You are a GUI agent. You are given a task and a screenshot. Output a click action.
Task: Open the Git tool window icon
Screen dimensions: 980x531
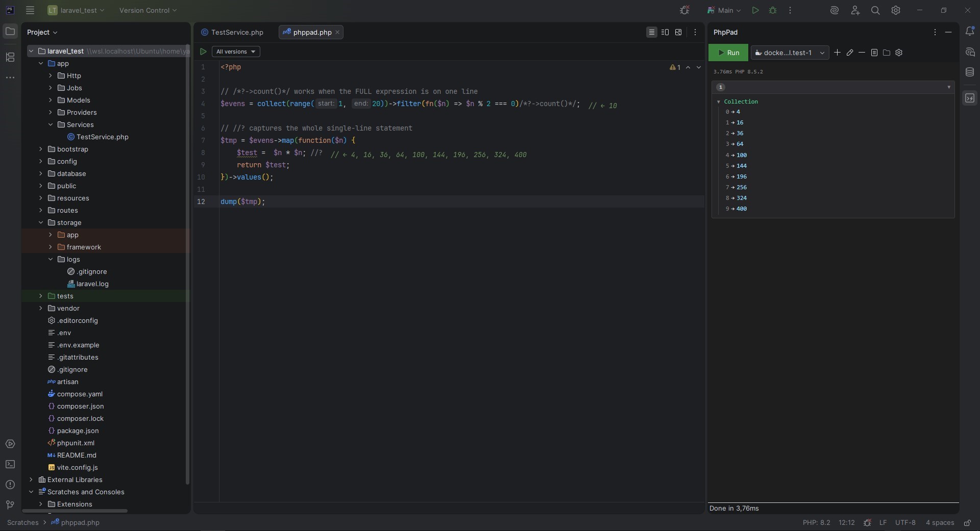[10, 505]
